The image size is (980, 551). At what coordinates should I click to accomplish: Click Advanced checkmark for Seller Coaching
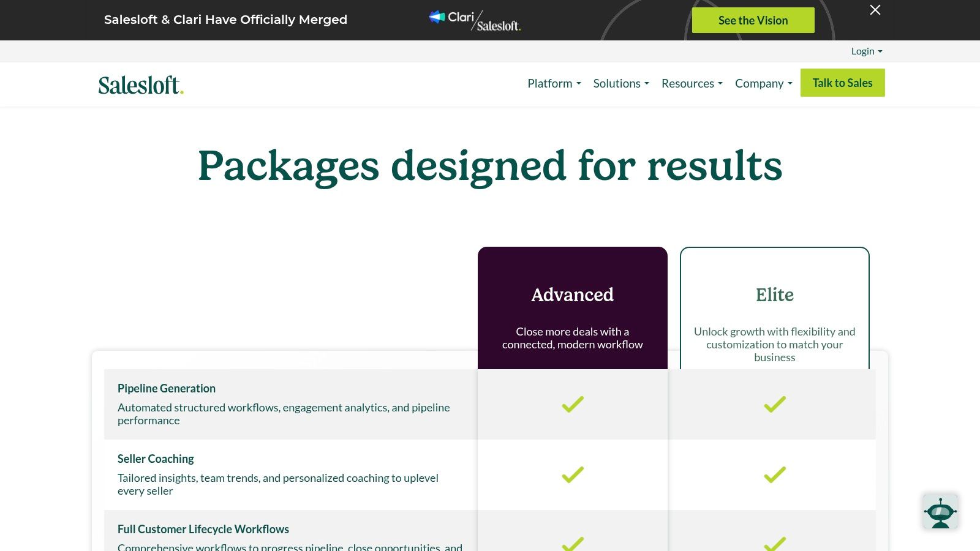[573, 474]
